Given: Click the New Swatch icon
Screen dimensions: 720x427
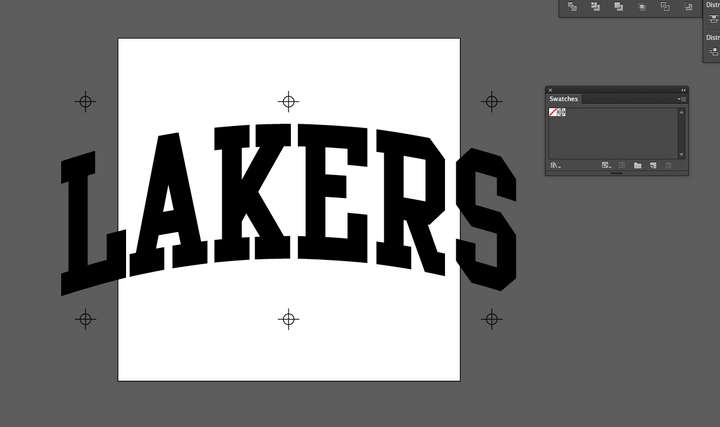Looking at the screenshot, I should point(653,165).
